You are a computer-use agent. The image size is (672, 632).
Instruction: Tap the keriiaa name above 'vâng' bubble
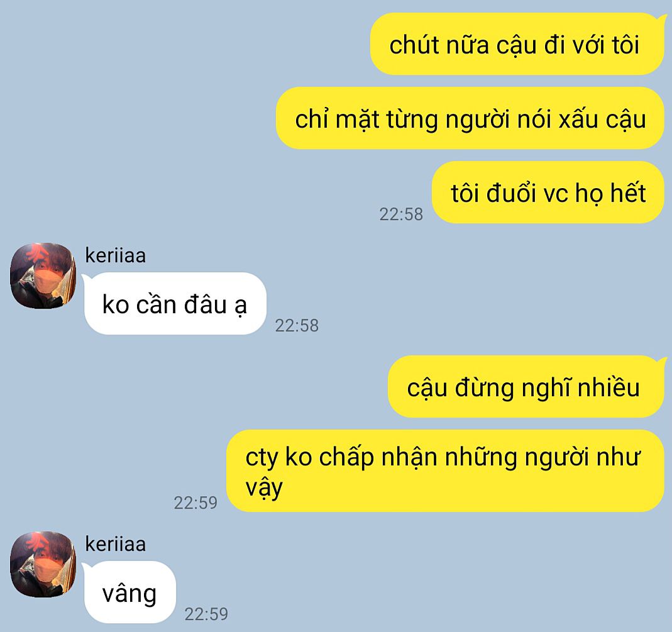[116, 544]
